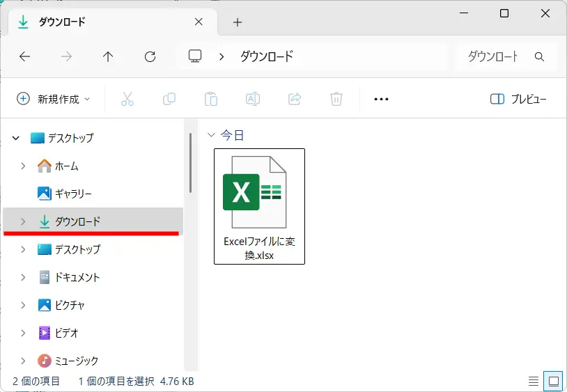
Task: Navigate back to previous folder
Action: (x=25, y=57)
